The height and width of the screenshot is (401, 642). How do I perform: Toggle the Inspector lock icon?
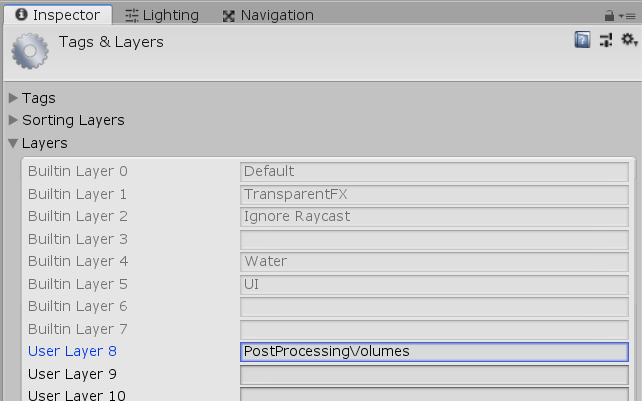(x=609, y=16)
